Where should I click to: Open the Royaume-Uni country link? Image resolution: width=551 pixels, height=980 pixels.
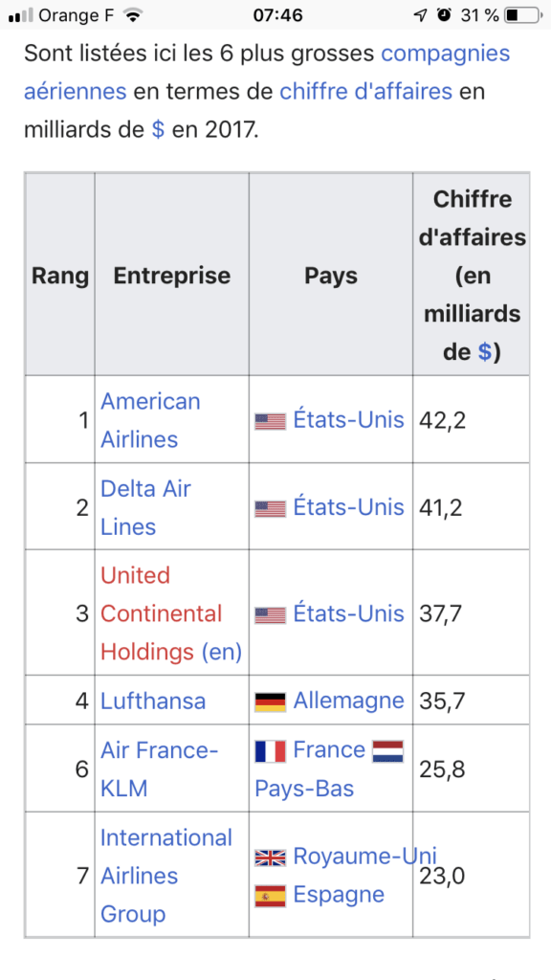[364, 857]
